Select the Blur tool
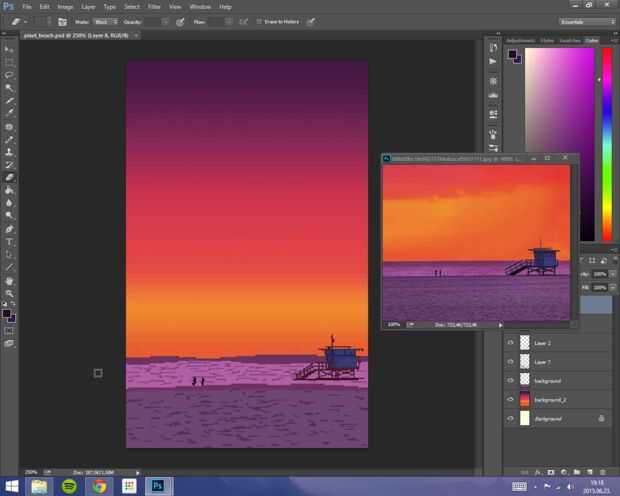The height and width of the screenshot is (496, 620). point(9,203)
